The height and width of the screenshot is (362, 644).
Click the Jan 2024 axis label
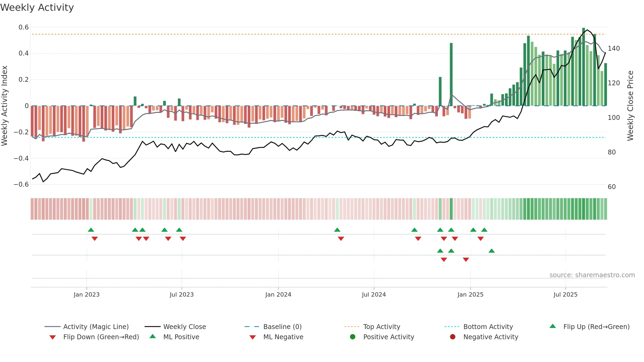click(278, 294)
